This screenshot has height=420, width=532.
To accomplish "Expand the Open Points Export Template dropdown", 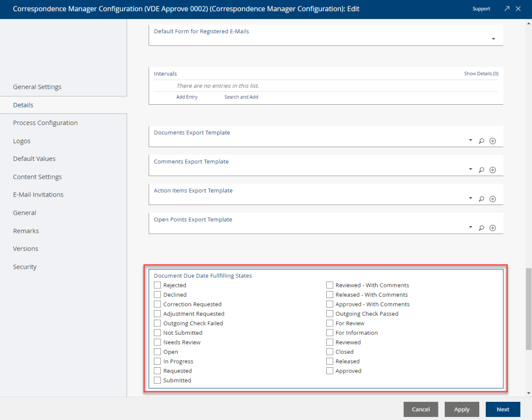I will click(470, 228).
